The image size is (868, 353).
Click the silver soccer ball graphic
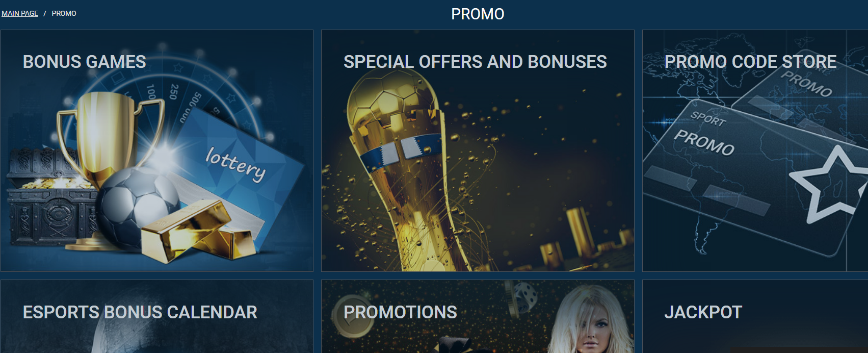[137, 208]
